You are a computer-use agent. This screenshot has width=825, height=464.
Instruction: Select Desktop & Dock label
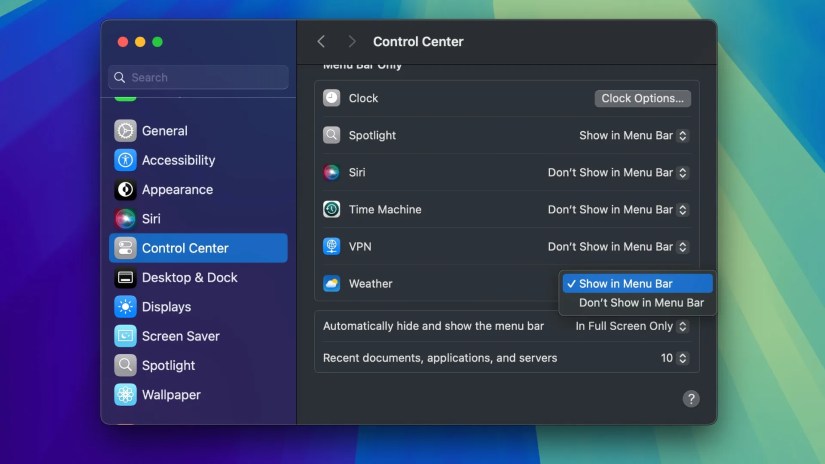(189, 277)
